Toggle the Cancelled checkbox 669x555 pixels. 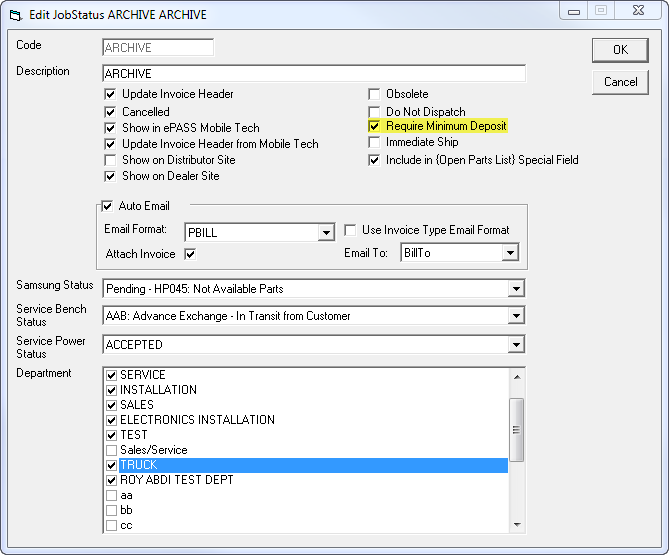tap(110, 112)
